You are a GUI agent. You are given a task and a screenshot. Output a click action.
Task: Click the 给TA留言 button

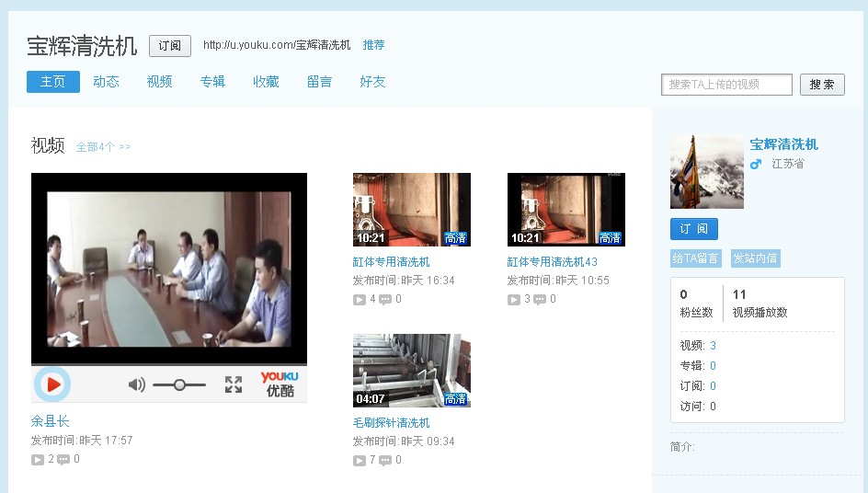coord(696,258)
